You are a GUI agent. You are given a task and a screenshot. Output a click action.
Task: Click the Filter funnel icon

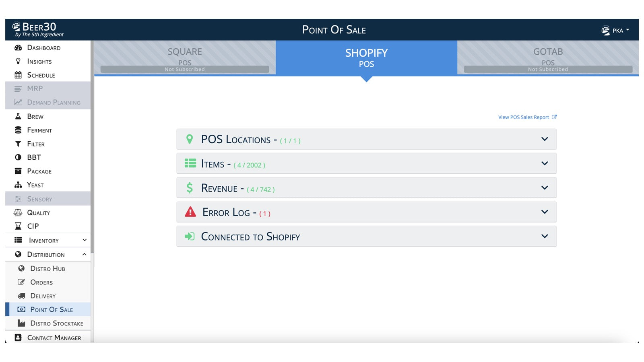pos(18,144)
